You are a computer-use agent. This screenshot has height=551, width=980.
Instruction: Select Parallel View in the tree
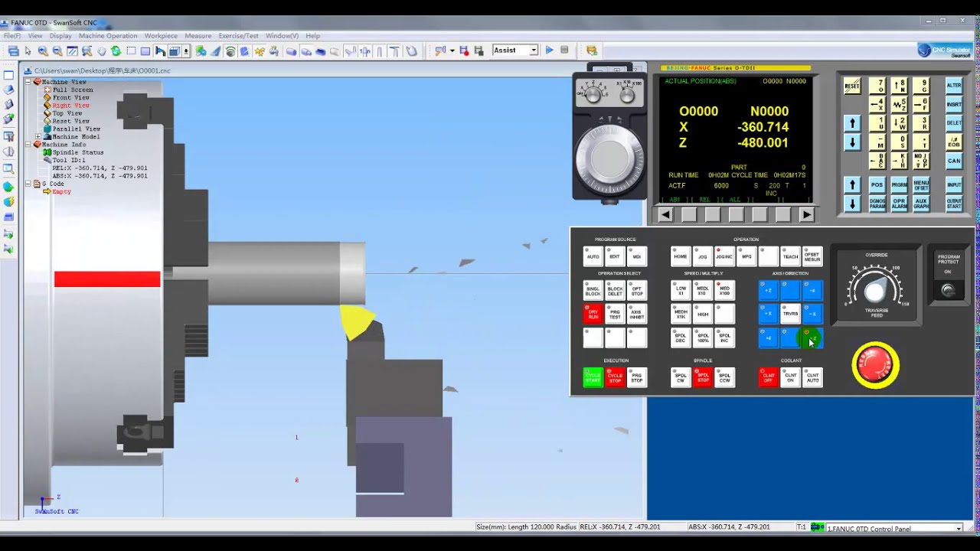coord(76,129)
